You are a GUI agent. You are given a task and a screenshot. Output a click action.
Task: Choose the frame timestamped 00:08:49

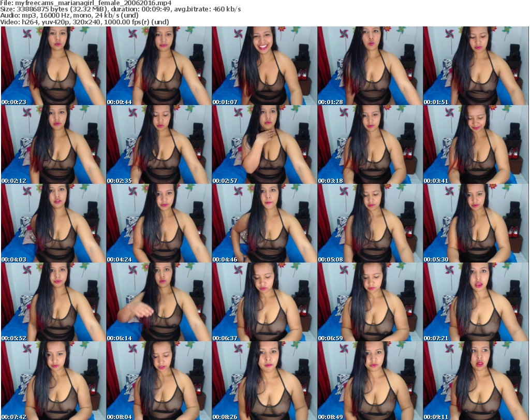[370, 381]
